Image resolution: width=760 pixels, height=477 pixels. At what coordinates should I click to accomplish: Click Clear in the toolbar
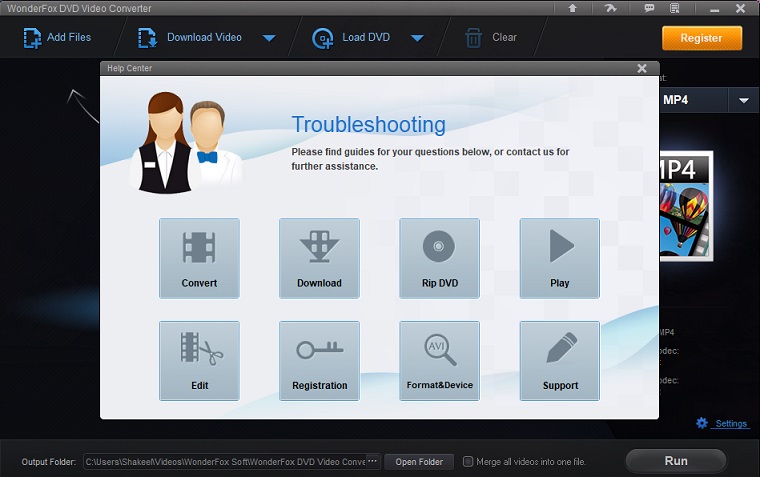pyautogui.click(x=491, y=38)
